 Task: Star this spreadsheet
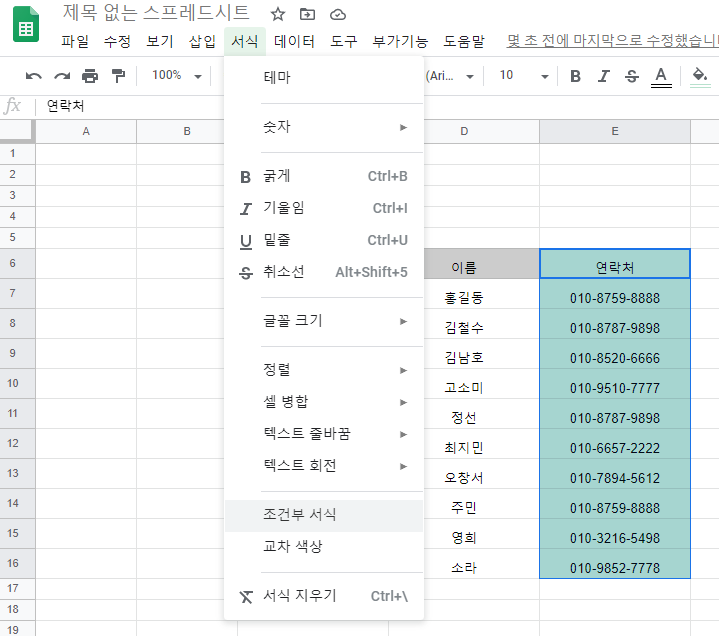pos(277,14)
